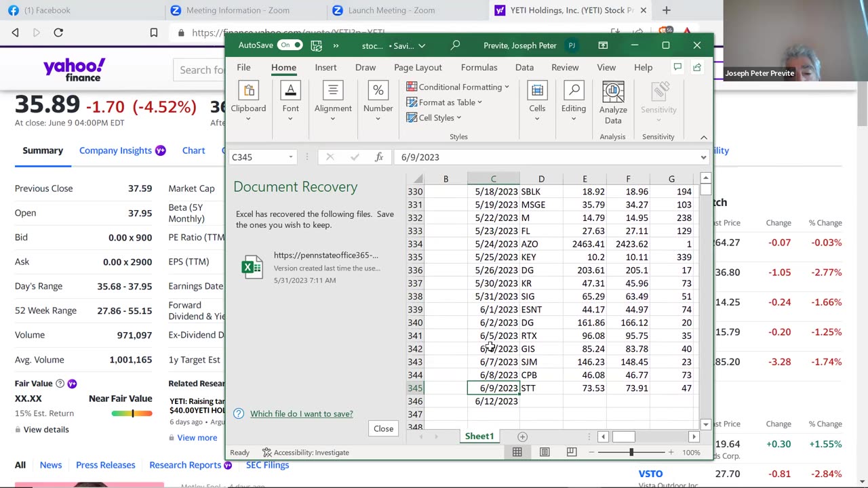The width and height of the screenshot is (868, 488).
Task: Open Ribbon Display Options icon
Action: pyautogui.click(x=603, y=45)
